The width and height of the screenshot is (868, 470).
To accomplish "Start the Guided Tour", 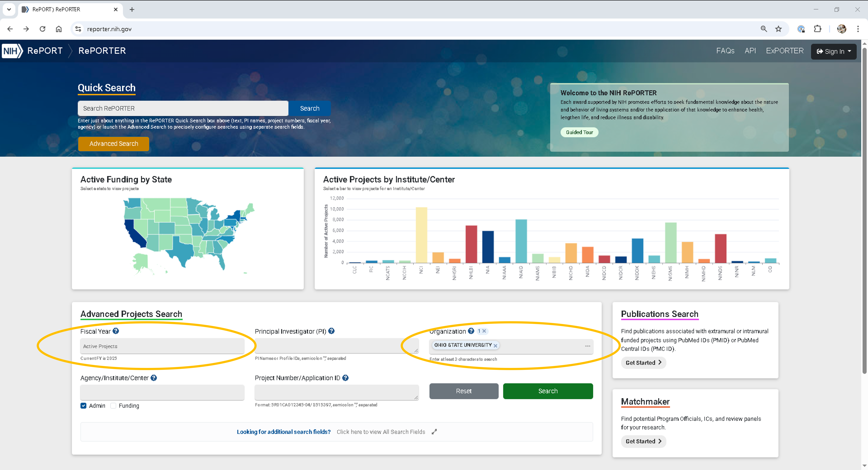I will [579, 132].
